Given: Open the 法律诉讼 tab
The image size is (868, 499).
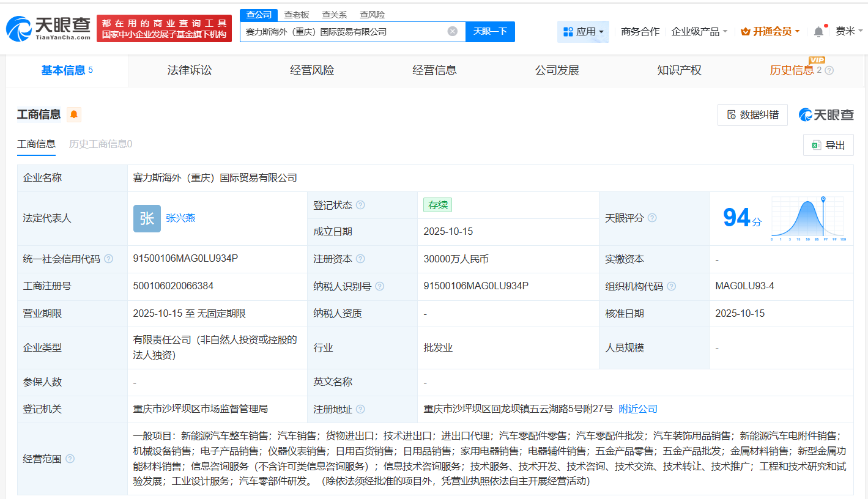Looking at the screenshot, I should click(188, 70).
